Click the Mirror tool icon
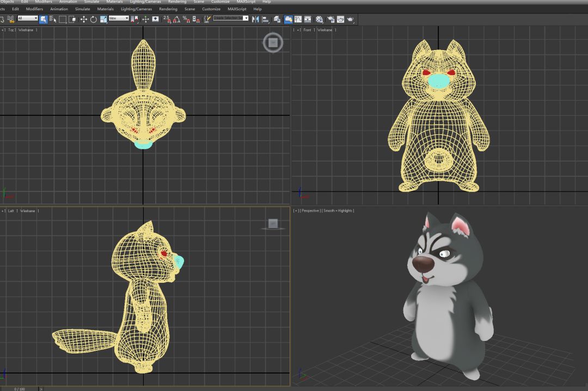This screenshot has height=391, width=588. point(255,19)
